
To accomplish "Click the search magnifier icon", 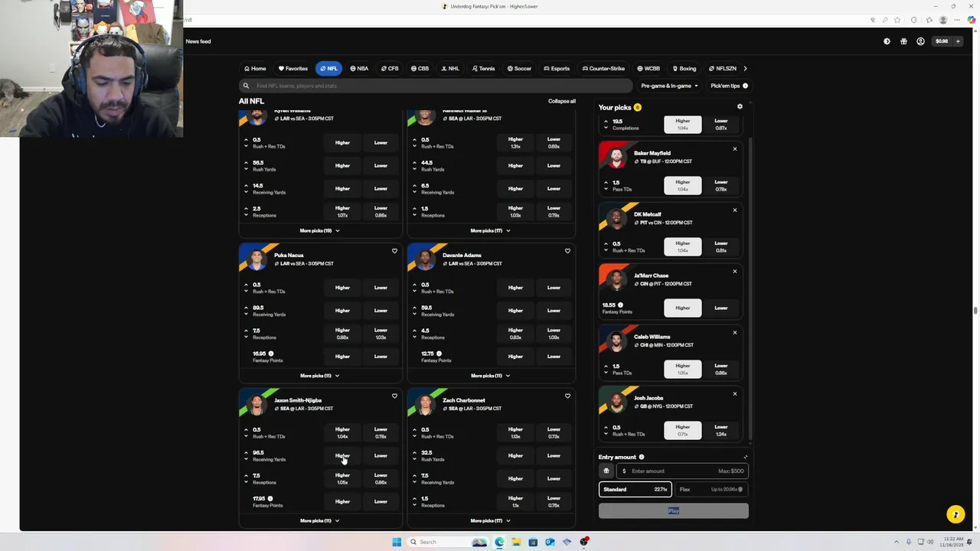I will tap(246, 86).
